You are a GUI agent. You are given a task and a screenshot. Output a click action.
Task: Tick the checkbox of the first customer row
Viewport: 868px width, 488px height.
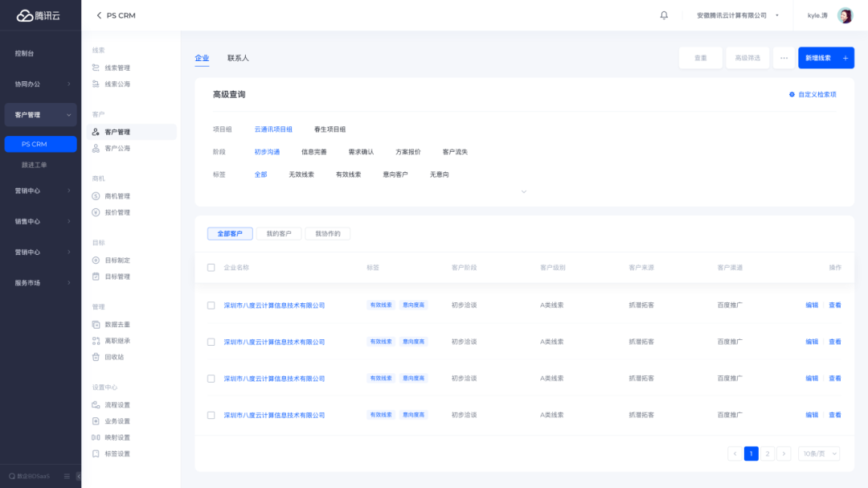(211, 306)
